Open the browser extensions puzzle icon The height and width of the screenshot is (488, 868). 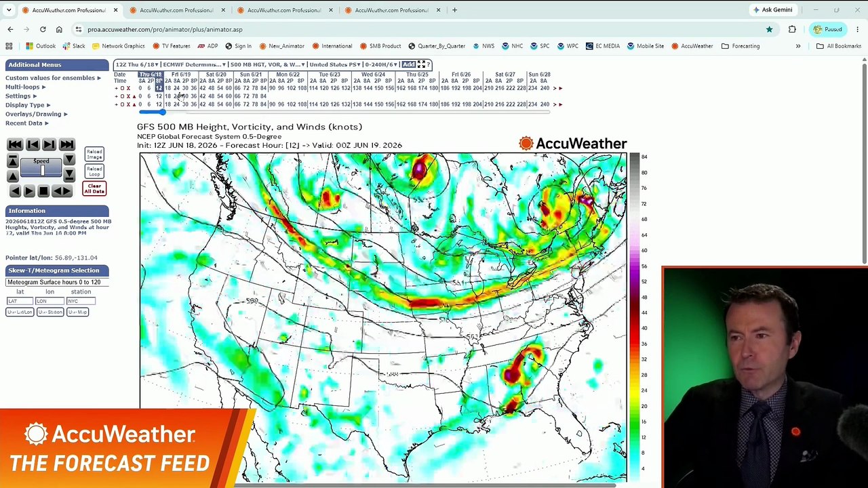coord(792,29)
